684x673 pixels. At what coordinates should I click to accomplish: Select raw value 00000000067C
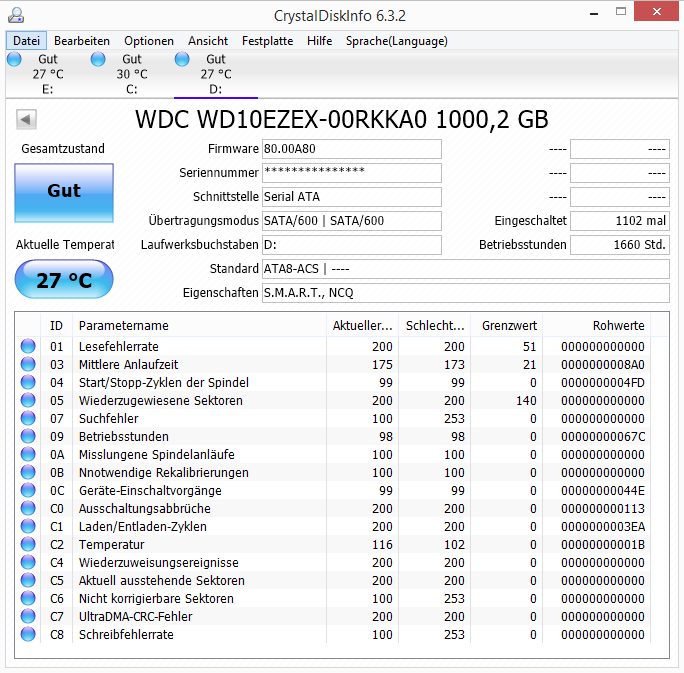pos(603,437)
